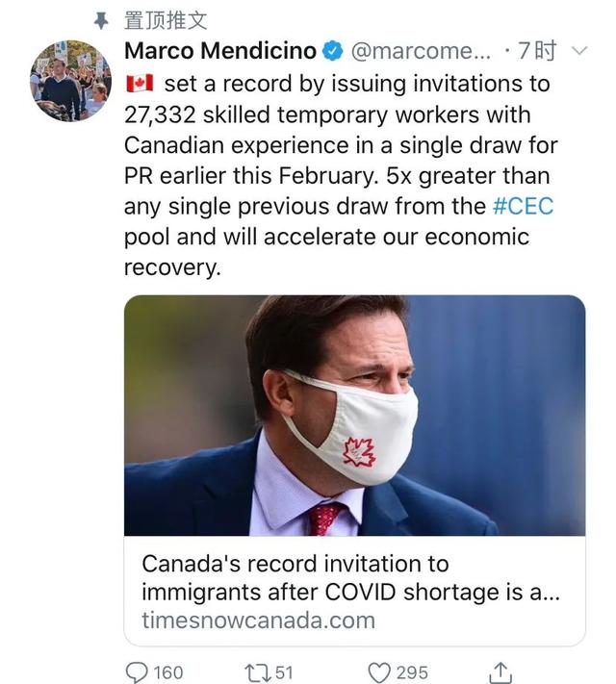Open Marco Mendicino's profile avatar
The width and height of the screenshot is (616, 684).
point(70,80)
